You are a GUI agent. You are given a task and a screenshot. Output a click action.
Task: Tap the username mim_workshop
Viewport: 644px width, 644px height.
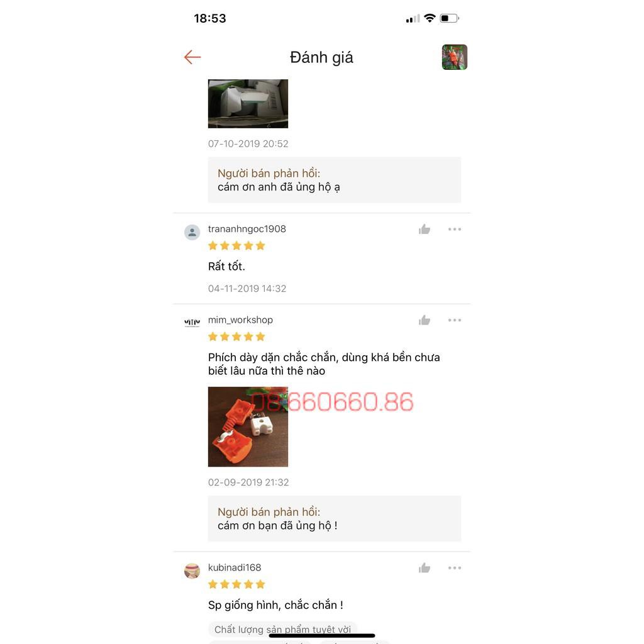[240, 320]
